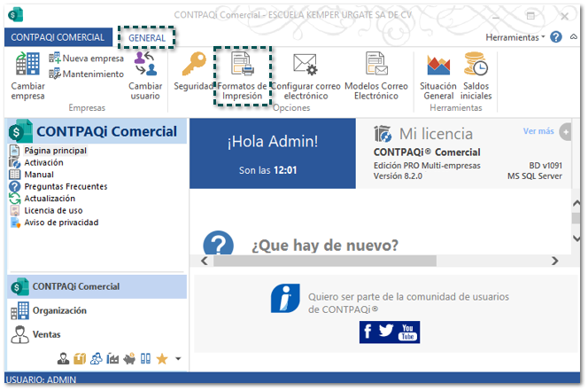The image size is (588, 391).
Task: Select Nueva empresa in the ribbon
Action: pos(86,59)
